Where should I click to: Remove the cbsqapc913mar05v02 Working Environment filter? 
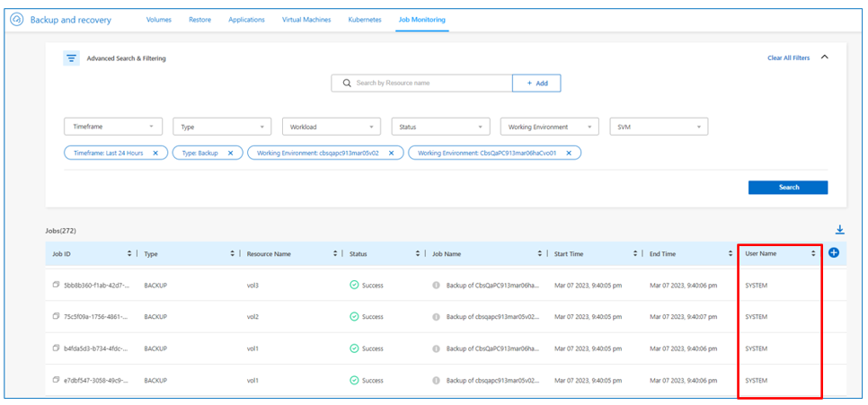point(389,153)
